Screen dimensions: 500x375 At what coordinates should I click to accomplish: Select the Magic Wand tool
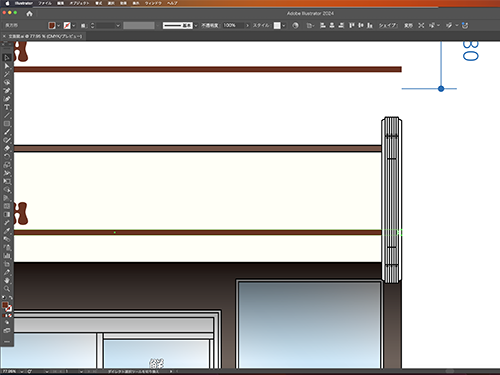pyautogui.click(x=7, y=74)
